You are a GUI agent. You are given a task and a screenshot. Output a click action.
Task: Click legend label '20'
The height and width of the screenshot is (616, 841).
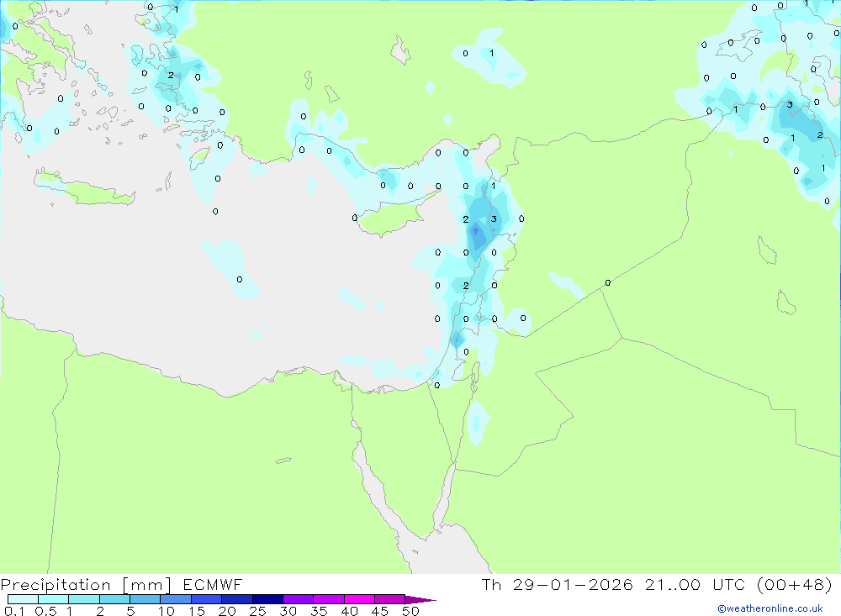(x=227, y=611)
